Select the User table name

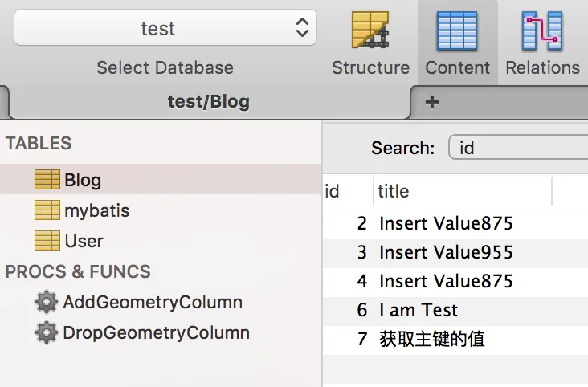point(84,240)
